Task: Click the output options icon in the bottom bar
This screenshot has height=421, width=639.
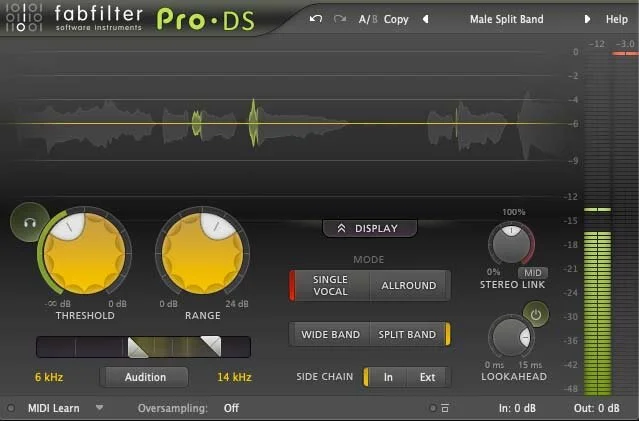Action: [445, 408]
